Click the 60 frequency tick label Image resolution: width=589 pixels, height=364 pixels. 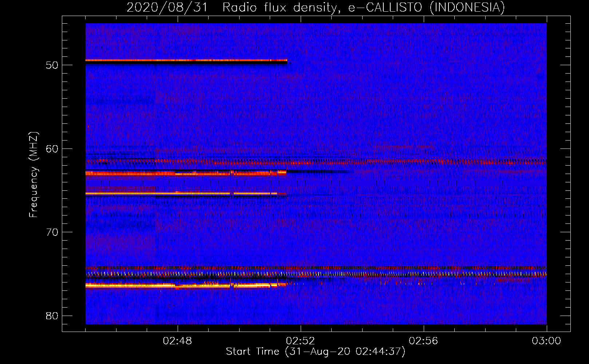point(52,149)
